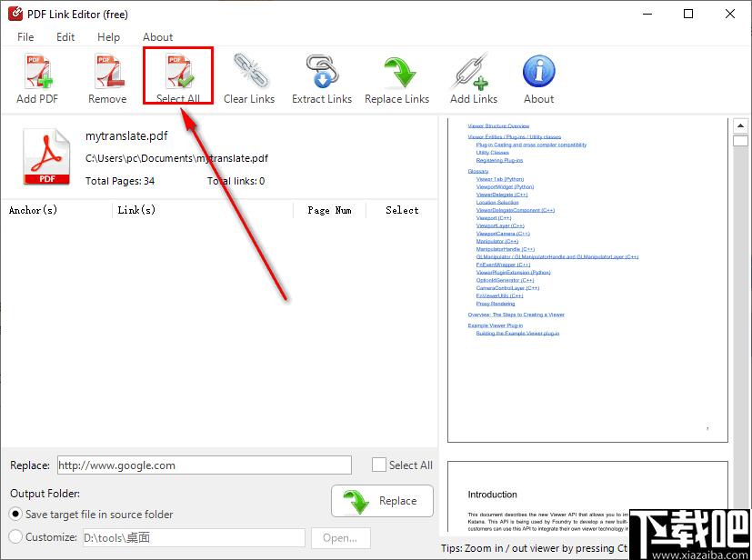752x560 pixels.
Task: Focus the Customize folder path field
Action: click(x=194, y=538)
